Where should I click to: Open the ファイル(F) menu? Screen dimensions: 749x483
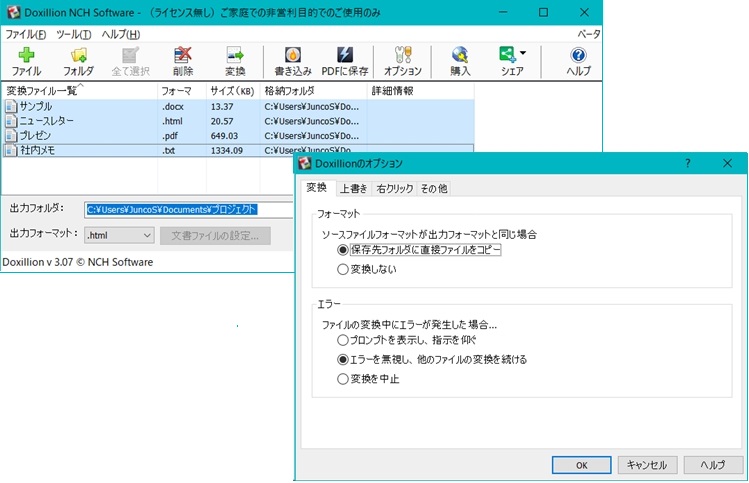[26, 34]
